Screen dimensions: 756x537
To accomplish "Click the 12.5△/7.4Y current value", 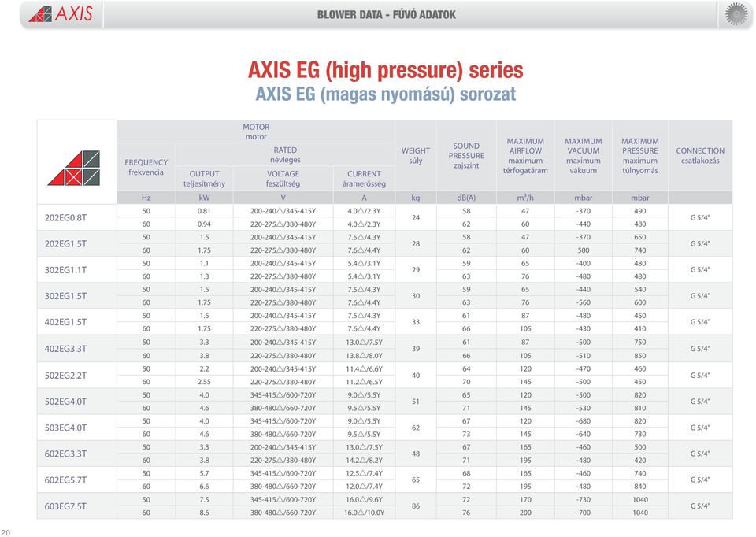I will coord(364,473).
